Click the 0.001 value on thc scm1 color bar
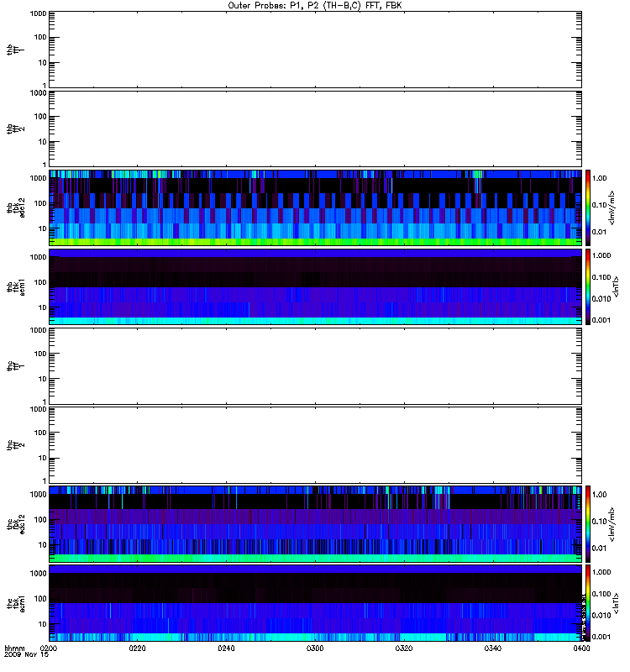The width and height of the screenshot is (630, 672). point(601,637)
